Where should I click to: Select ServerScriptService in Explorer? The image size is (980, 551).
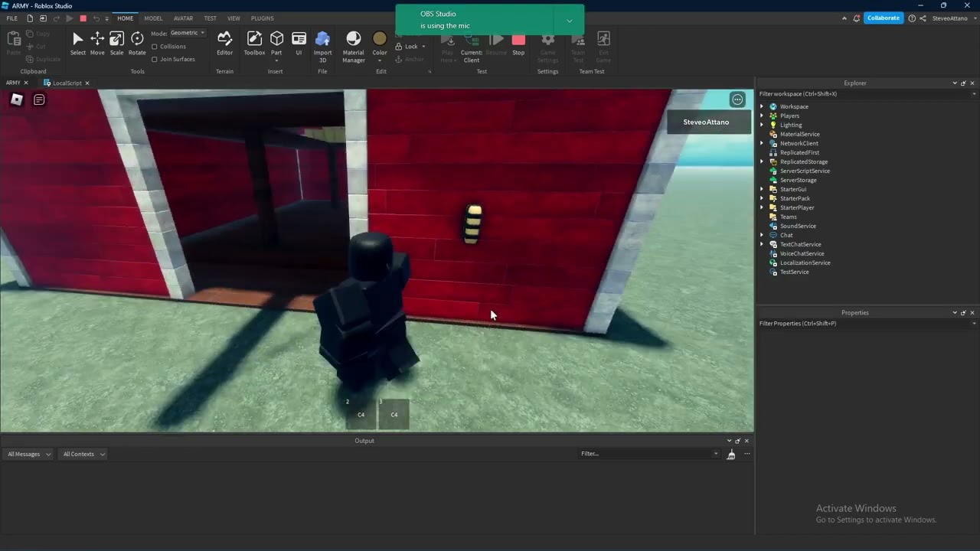point(805,171)
